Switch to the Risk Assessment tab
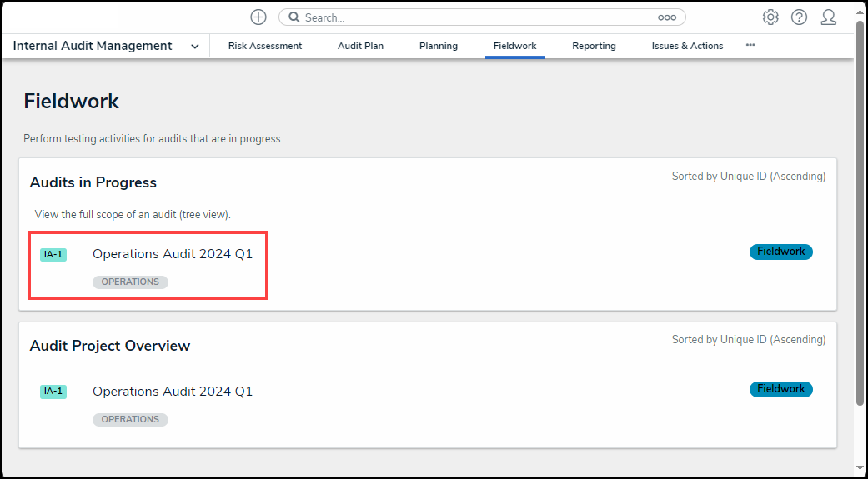868x479 pixels. [265, 46]
